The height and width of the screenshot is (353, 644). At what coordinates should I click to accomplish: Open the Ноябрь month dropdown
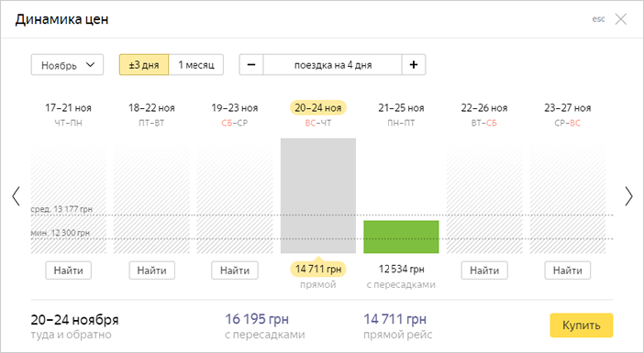click(x=67, y=65)
